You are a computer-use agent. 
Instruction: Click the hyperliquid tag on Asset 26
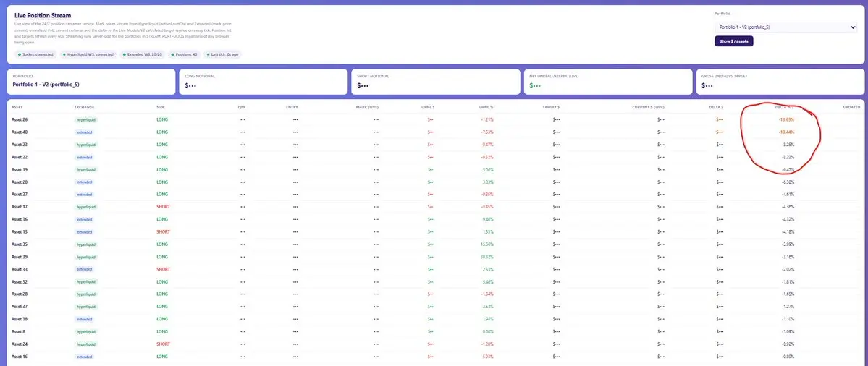point(86,119)
